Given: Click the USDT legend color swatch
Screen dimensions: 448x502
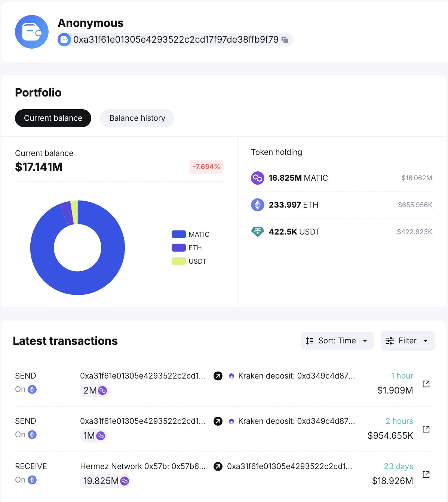Looking at the screenshot, I should pyautogui.click(x=179, y=261).
